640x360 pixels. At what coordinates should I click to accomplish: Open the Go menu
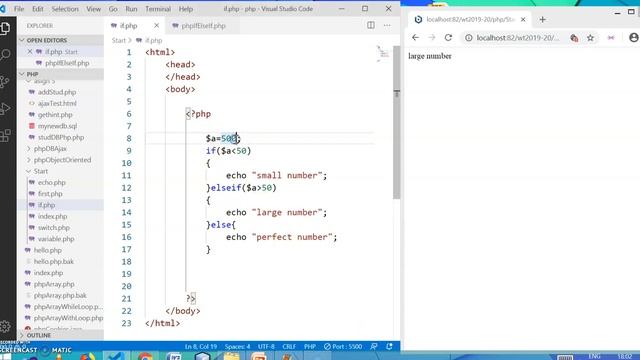coord(113,9)
